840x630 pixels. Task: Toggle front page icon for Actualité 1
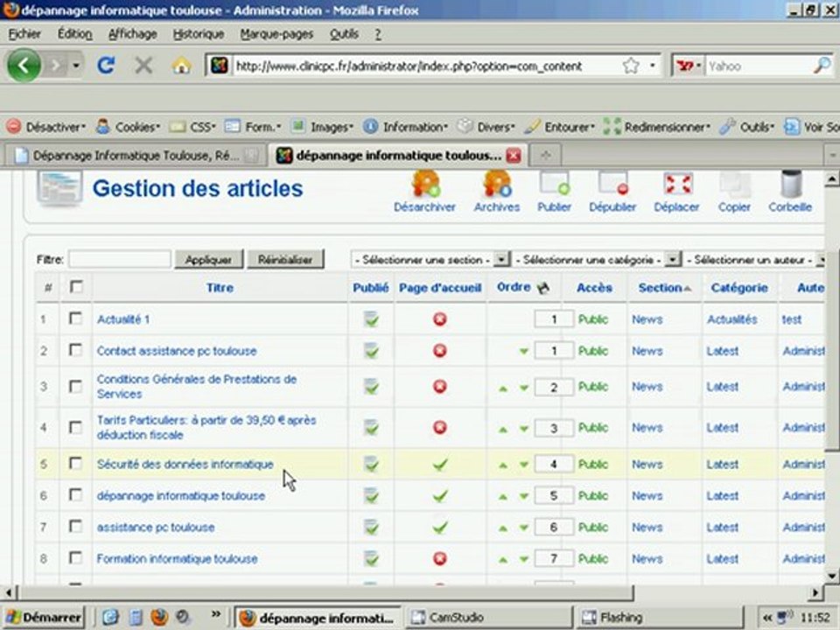click(x=440, y=319)
